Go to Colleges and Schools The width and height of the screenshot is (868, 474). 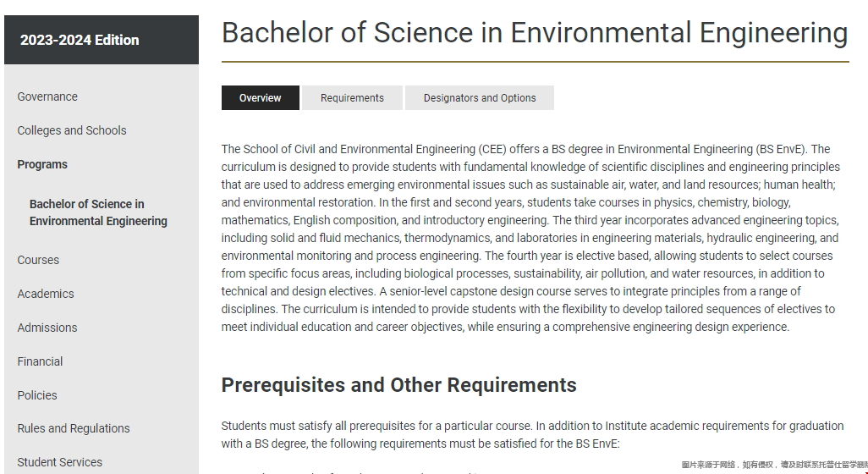tap(72, 130)
